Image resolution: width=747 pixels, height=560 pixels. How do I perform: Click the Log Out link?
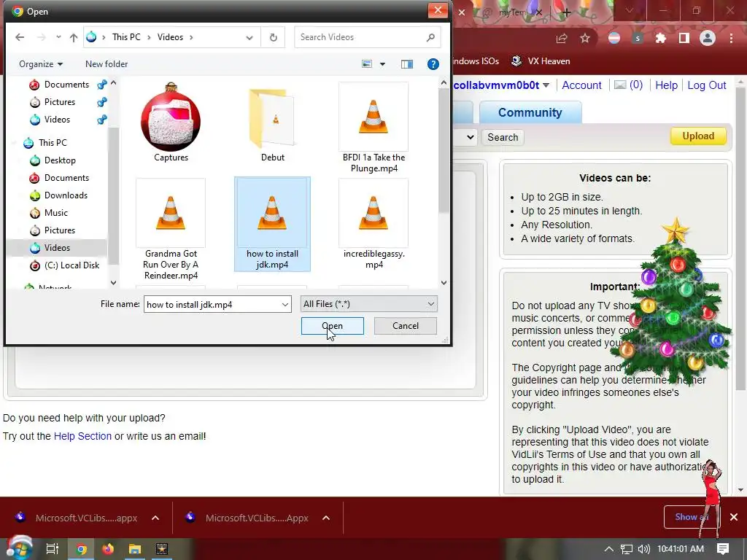(706, 85)
